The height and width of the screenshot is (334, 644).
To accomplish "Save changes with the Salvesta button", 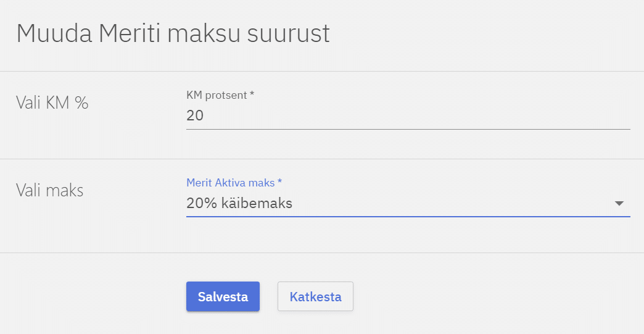I will click(x=223, y=297).
